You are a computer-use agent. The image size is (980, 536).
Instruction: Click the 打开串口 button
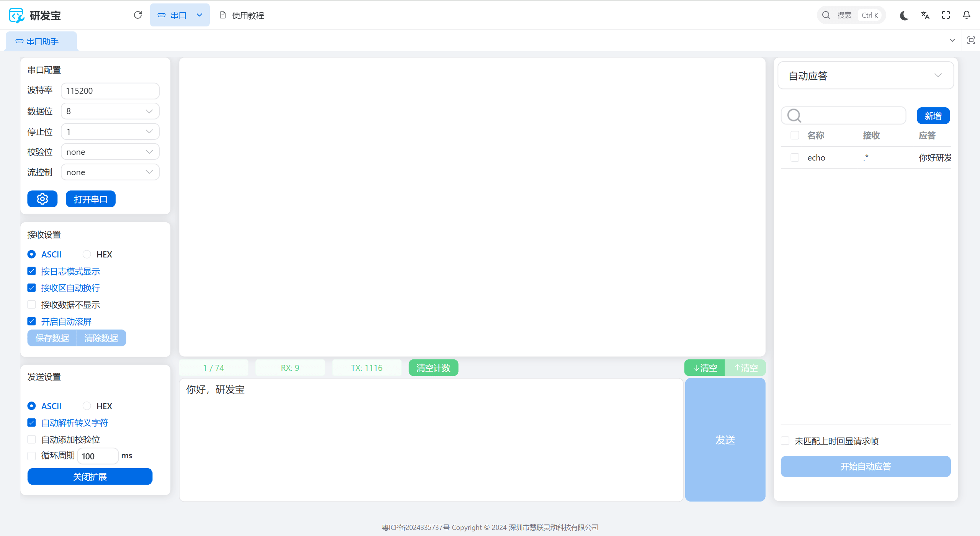coord(91,199)
